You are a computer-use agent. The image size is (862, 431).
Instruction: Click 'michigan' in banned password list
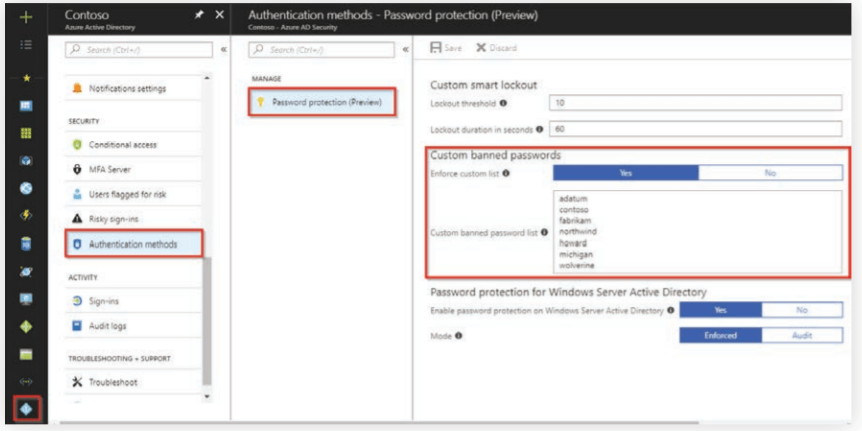(x=576, y=255)
